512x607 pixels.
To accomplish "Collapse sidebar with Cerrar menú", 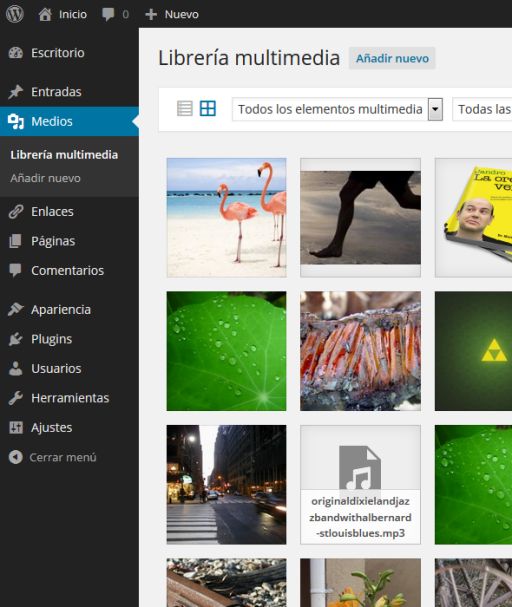I will tap(53, 457).
